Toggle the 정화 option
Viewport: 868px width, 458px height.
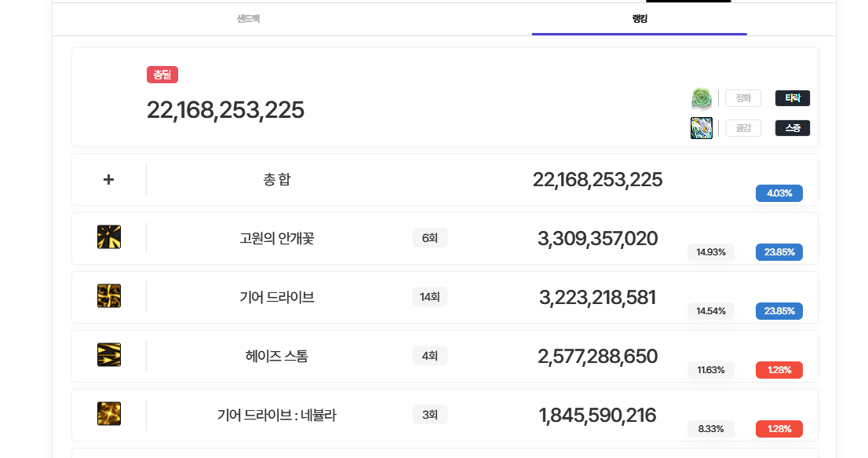click(x=742, y=98)
